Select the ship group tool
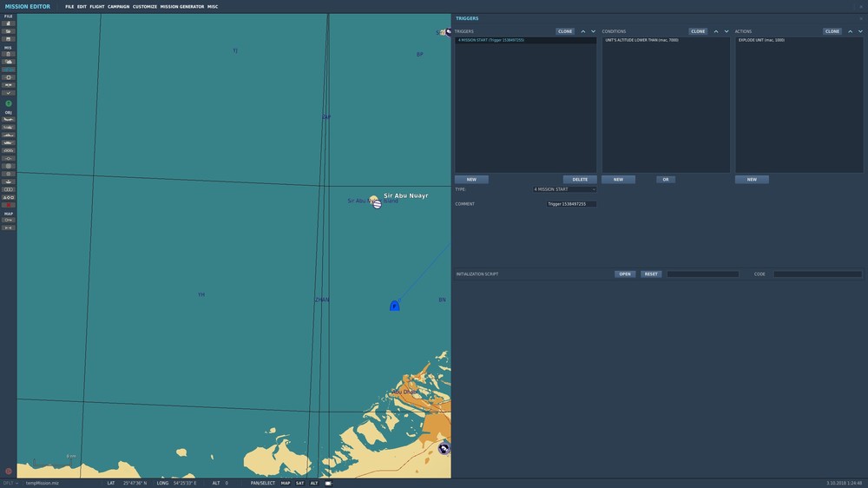This screenshot has width=868, height=488. tap(9, 135)
